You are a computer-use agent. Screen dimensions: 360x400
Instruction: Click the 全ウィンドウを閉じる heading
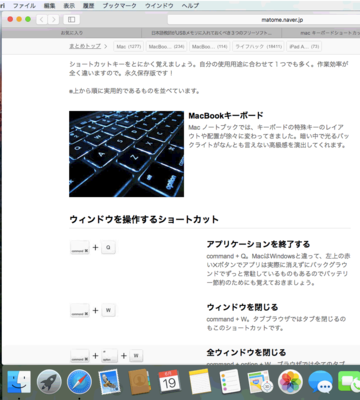(x=246, y=352)
